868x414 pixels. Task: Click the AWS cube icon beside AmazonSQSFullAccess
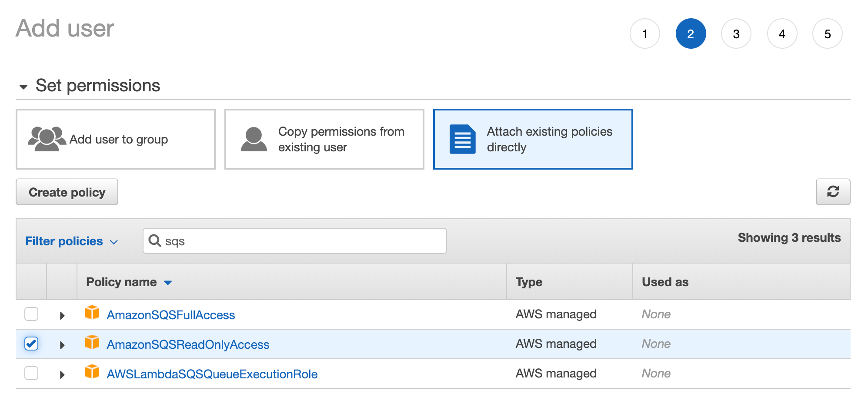(92, 314)
